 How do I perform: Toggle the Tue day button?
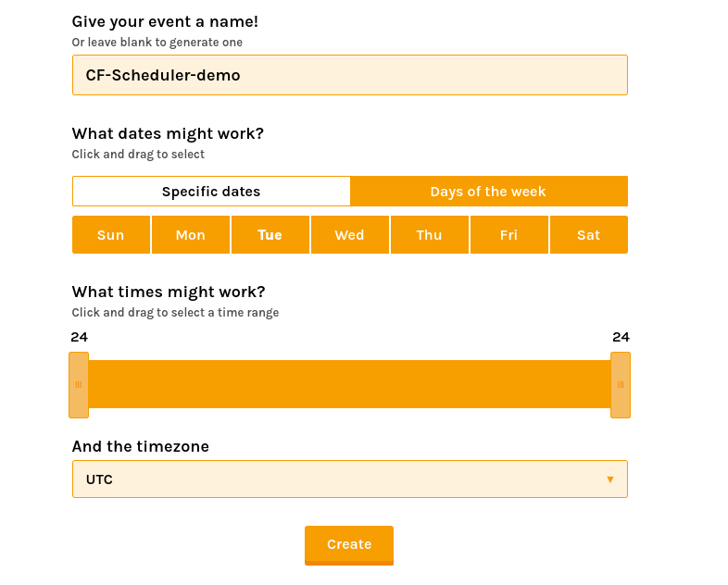270,235
